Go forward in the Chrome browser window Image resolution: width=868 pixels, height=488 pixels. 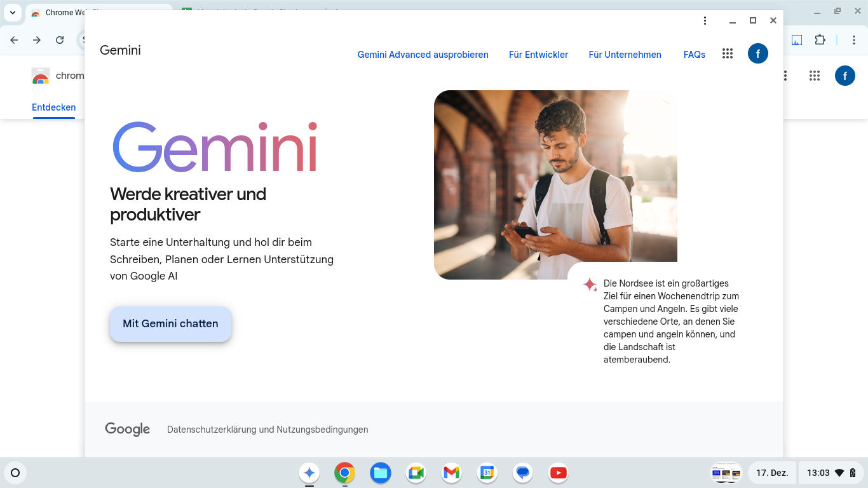coord(37,40)
